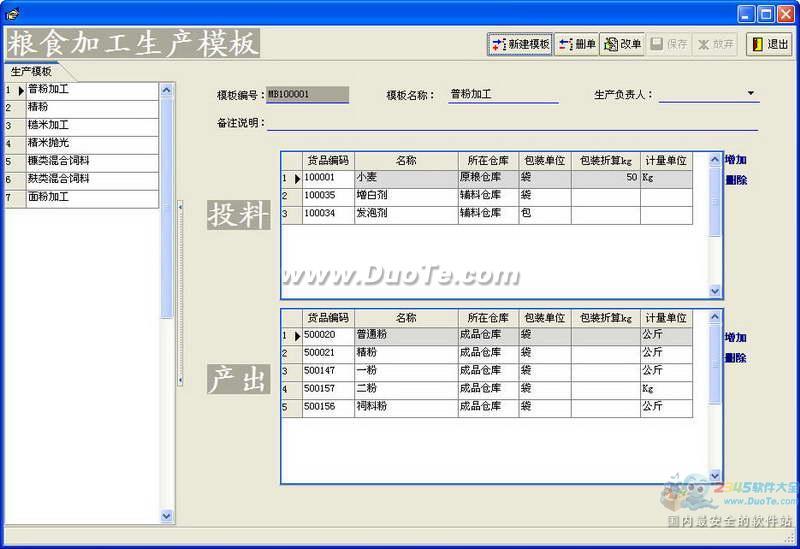Select 糠类混合饲料 template row
The image size is (800, 549).
(x=92, y=161)
